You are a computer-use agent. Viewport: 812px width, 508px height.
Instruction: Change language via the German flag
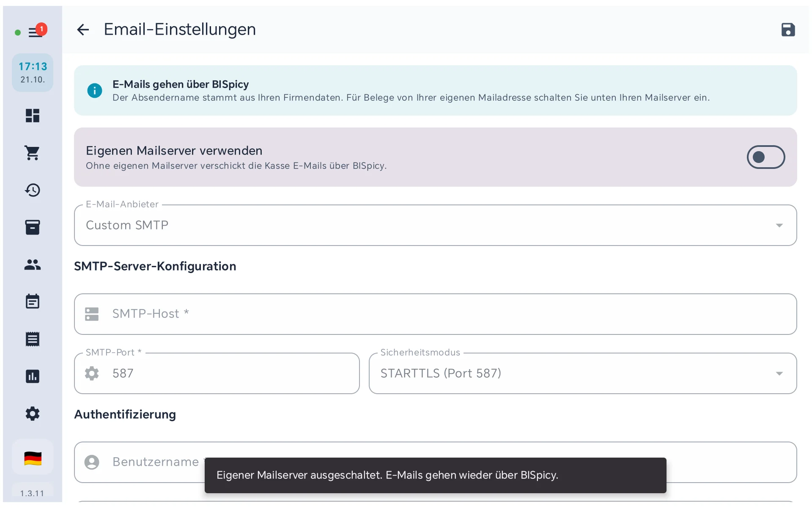pyautogui.click(x=33, y=458)
